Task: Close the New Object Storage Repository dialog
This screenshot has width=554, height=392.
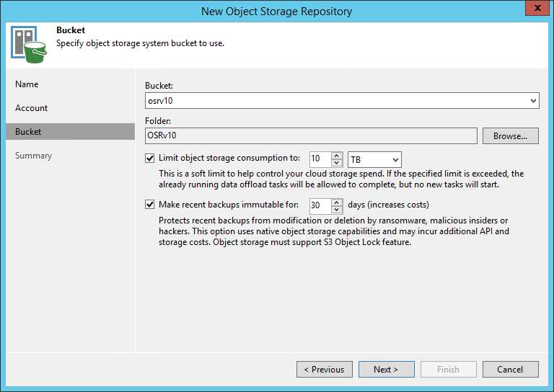Action: point(535,10)
